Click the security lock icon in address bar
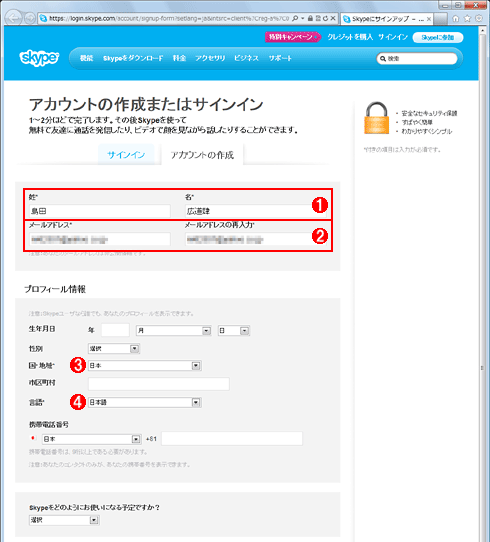This screenshot has width=490, height=542. pos(310,18)
